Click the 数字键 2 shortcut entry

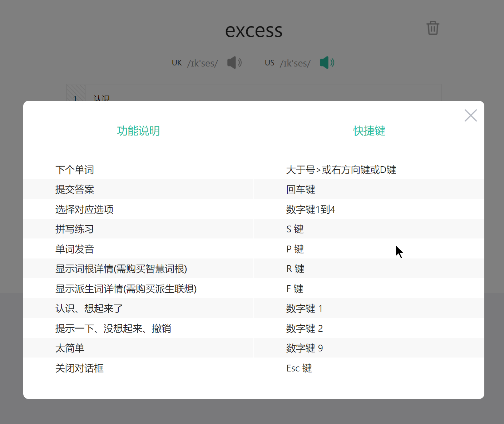(305, 329)
